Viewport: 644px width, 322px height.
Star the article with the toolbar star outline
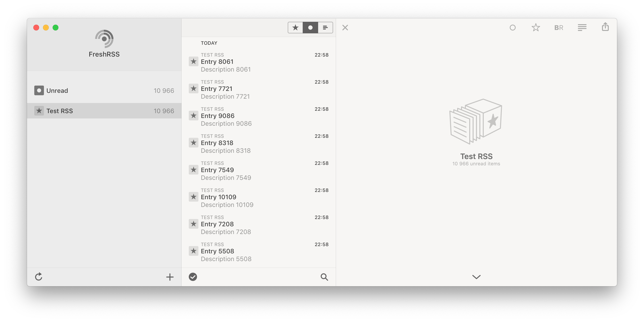pos(536,28)
